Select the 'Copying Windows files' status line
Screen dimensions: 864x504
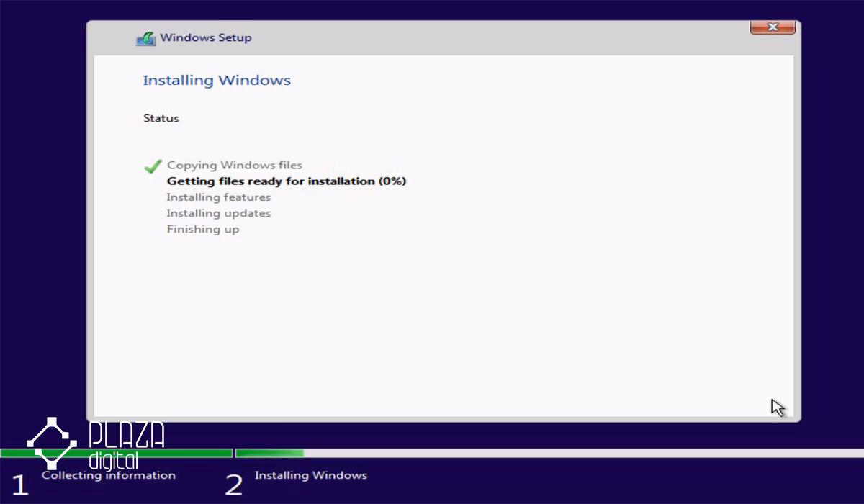point(235,166)
